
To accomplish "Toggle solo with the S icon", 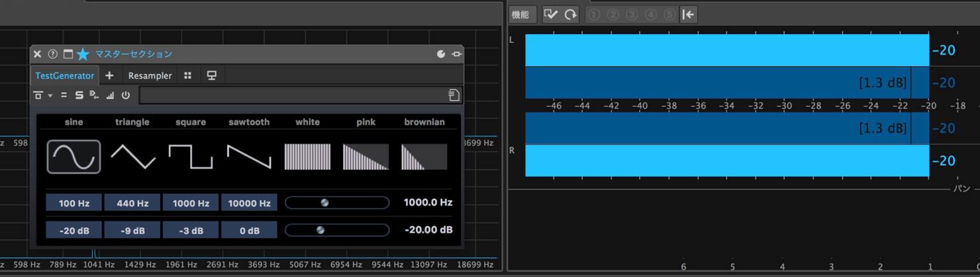I will (x=79, y=95).
